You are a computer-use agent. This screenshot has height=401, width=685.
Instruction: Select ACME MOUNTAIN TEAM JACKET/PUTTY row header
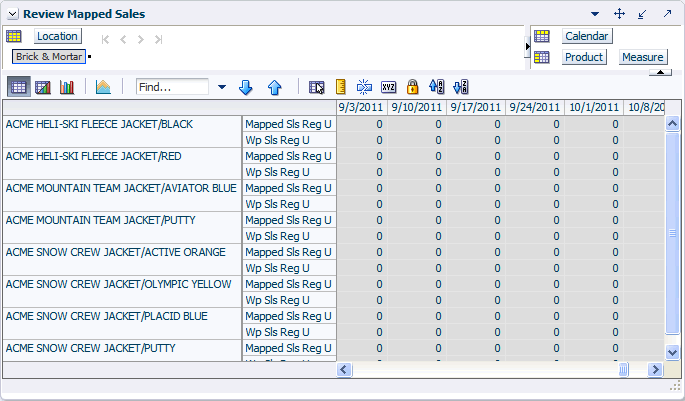[122, 228]
